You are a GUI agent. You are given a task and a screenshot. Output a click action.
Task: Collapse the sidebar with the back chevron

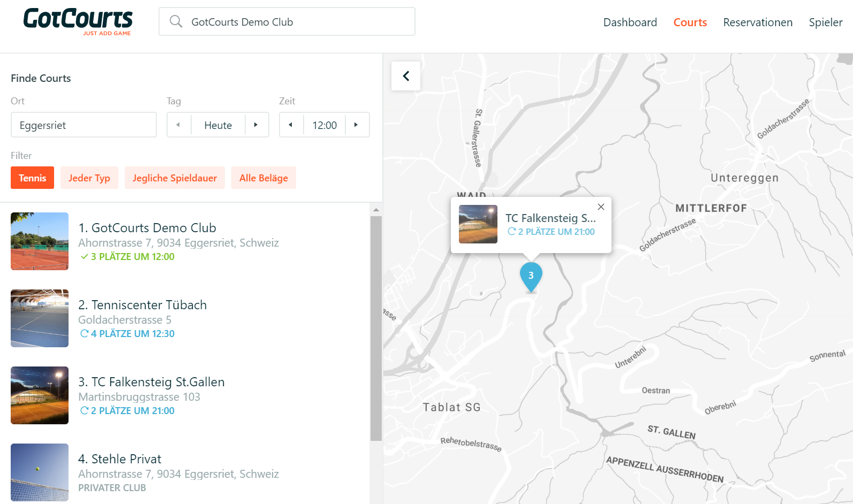pyautogui.click(x=406, y=76)
